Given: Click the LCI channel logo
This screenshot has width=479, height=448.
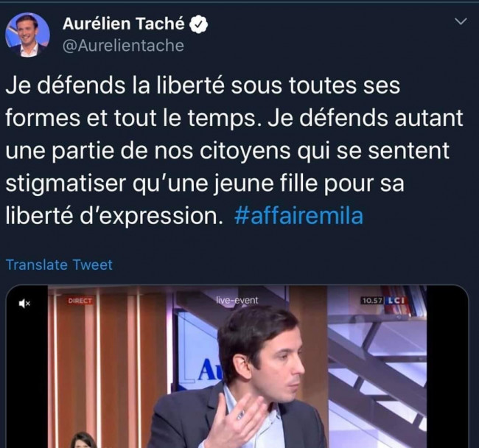Looking at the screenshot, I should 396,301.
